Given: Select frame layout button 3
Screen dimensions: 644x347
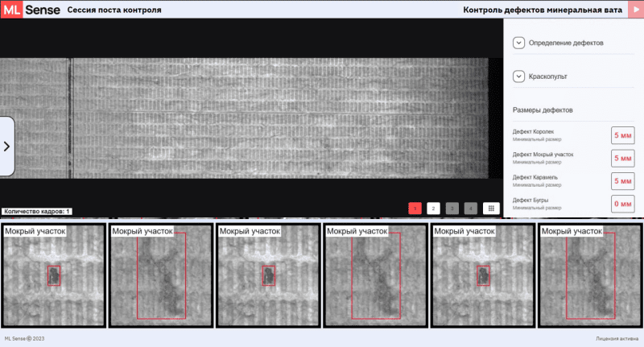Looking at the screenshot, I should tap(452, 208).
